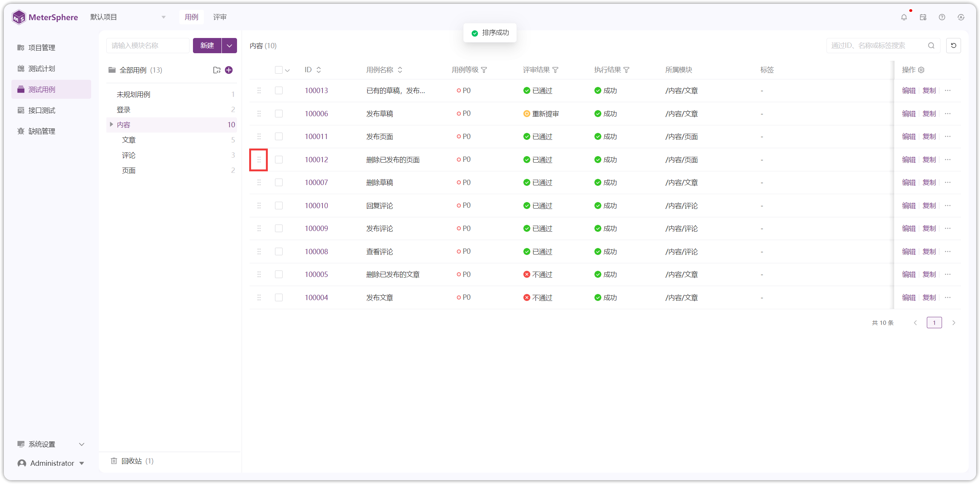Open the Administrator user dropdown
The width and height of the screenshot is (980, 484).
coord(51,463)
